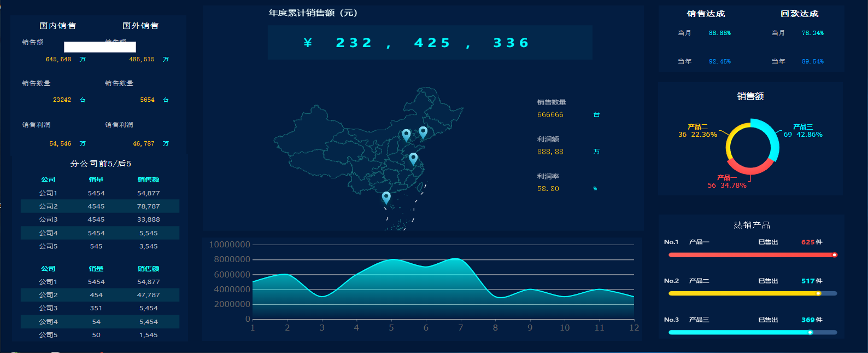The width and height of the screenshot is (868, 353).
Task: Click overseas profit value 46,787
Action: pos(144,143)
